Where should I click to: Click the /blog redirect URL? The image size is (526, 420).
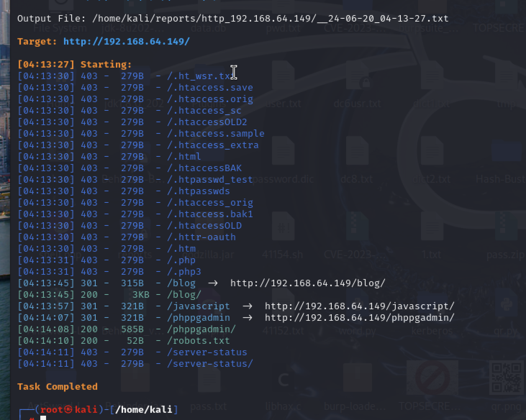[x=308, y=283]
